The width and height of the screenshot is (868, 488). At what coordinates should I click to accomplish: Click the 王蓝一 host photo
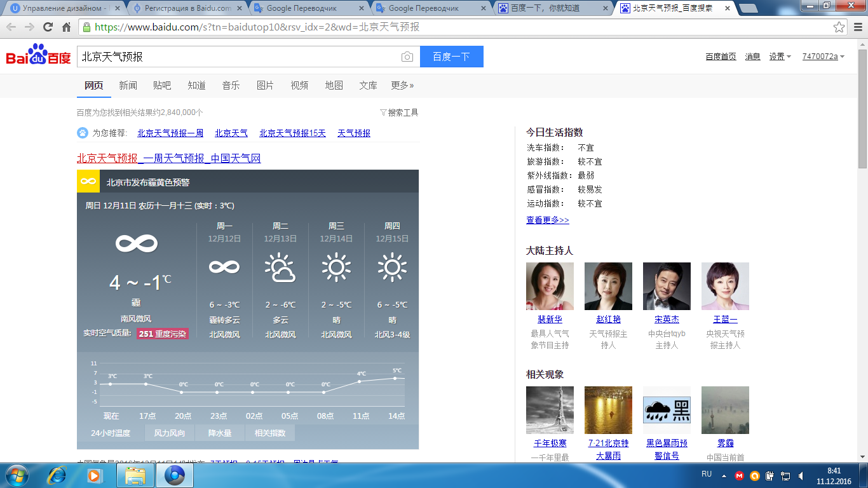725,286
